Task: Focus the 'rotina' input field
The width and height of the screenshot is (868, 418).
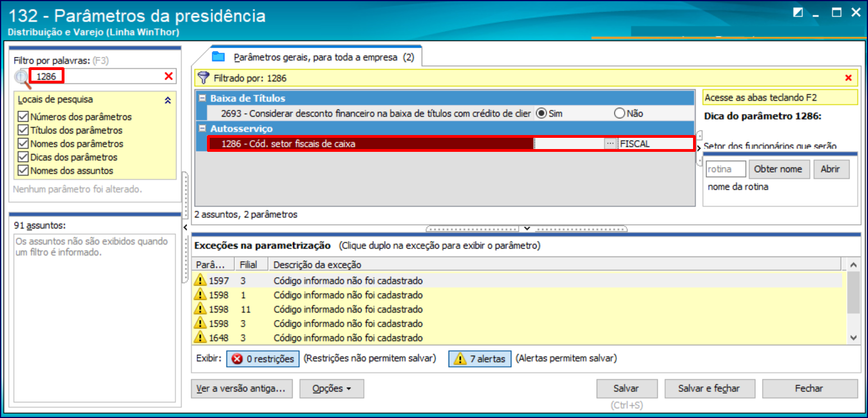Action: [726, 169]
